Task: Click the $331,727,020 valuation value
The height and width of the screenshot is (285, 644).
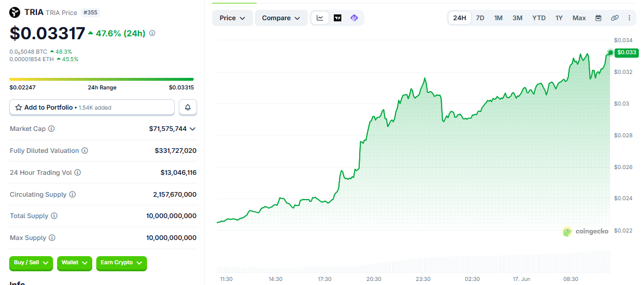Action: [175, 151]
